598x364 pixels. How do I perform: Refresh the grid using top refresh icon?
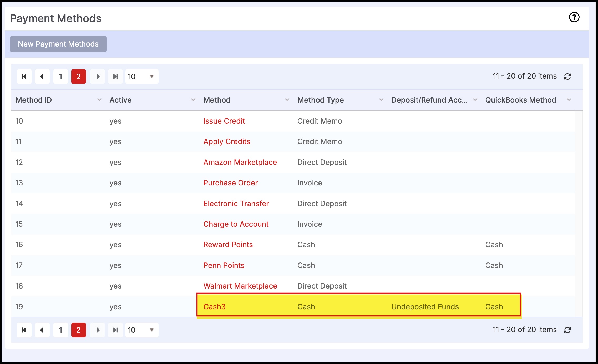567,77
